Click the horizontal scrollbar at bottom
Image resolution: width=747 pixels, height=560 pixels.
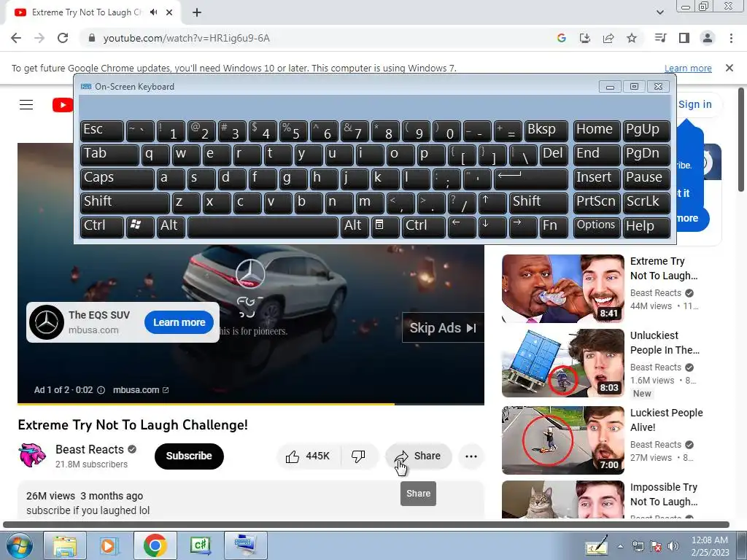(x=366, y=525)
